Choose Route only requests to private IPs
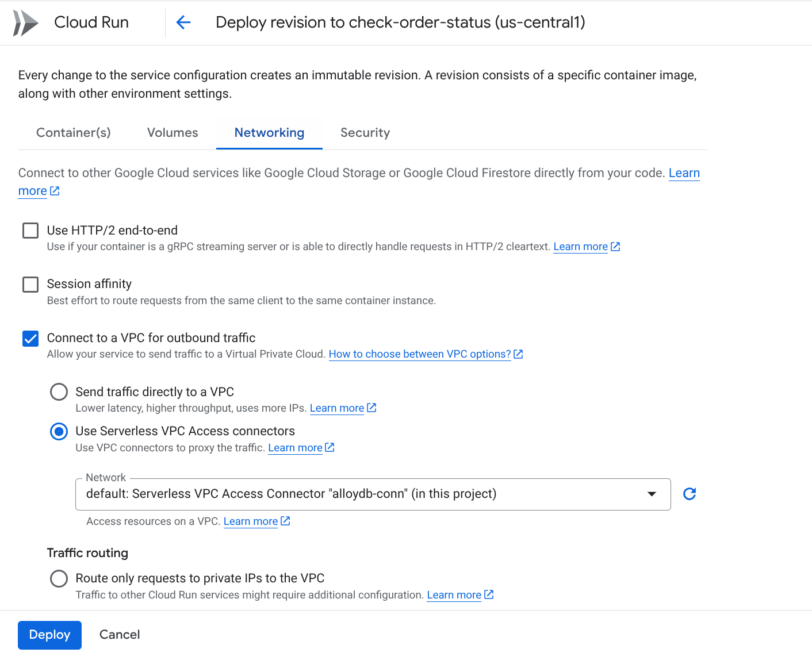812x660 pixels. tap(59, 578)
